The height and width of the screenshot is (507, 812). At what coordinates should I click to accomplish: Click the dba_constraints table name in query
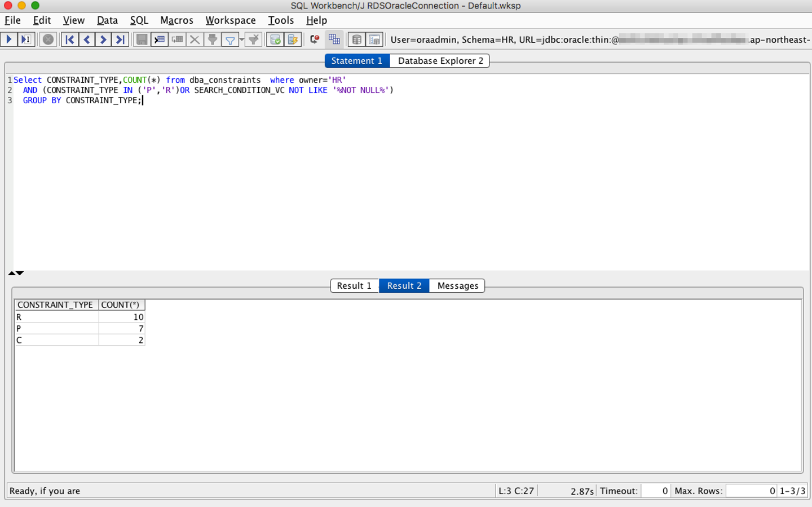tap(225, 80)
